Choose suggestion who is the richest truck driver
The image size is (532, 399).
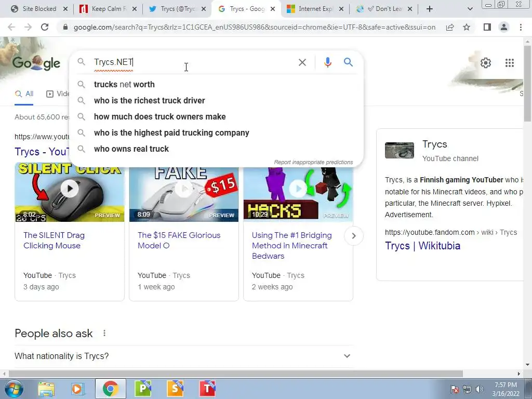tap(216, 100)
